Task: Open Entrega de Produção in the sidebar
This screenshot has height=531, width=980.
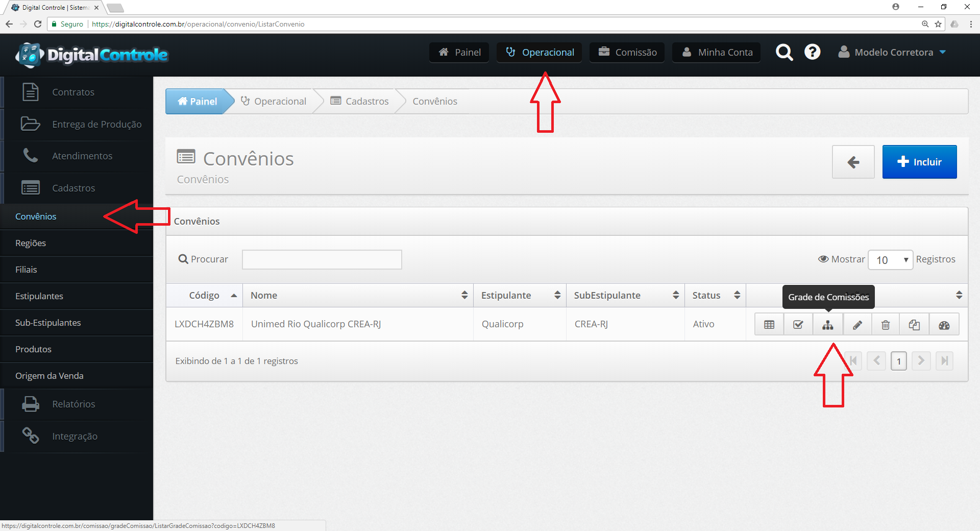Action: click(x=77, y=124)
